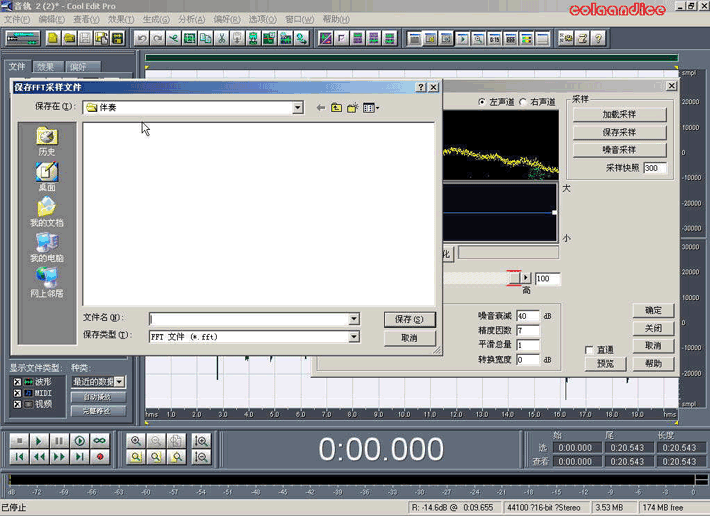Click the Load Sample button
710x516 pixels.
[x=619, y=114]
